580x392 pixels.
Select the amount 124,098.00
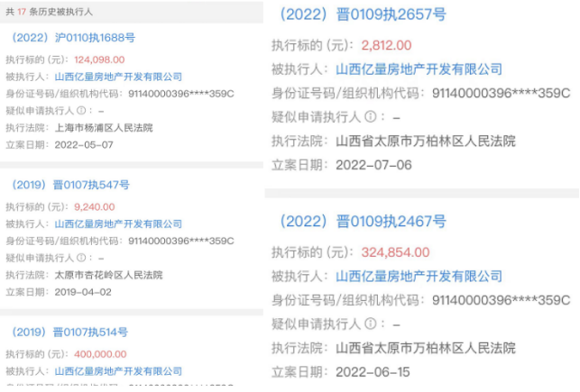pos(99,59)
